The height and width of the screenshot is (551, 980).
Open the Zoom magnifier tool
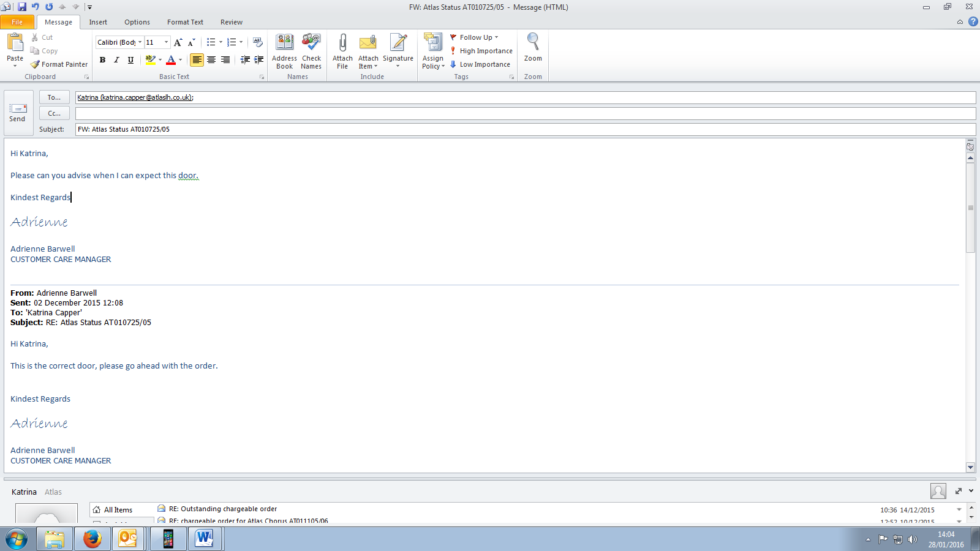tap(533, 44)
